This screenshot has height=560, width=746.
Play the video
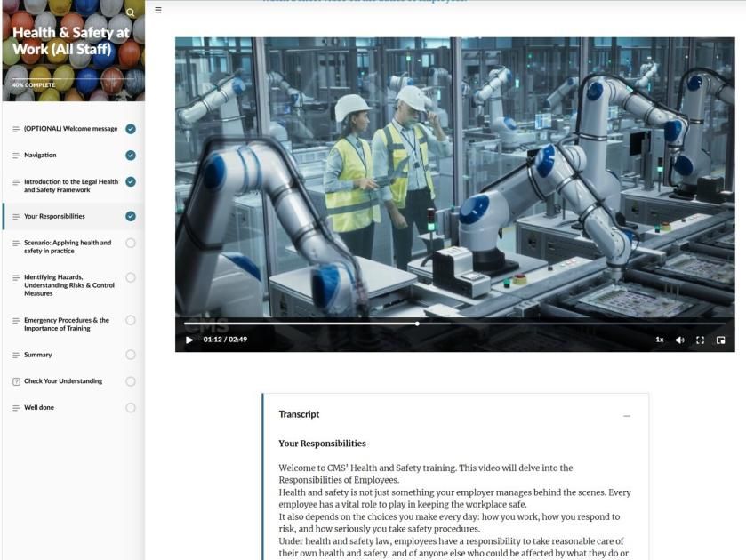tap(189, 340)
